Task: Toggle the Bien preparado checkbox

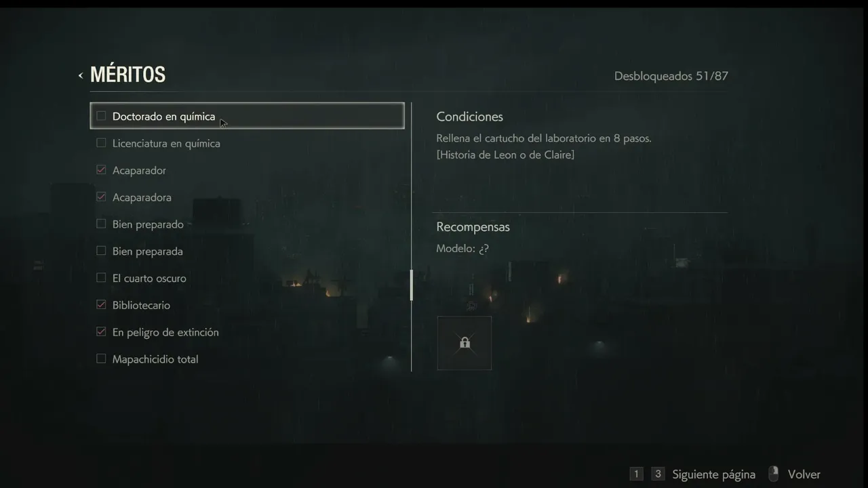Action: 101,224
